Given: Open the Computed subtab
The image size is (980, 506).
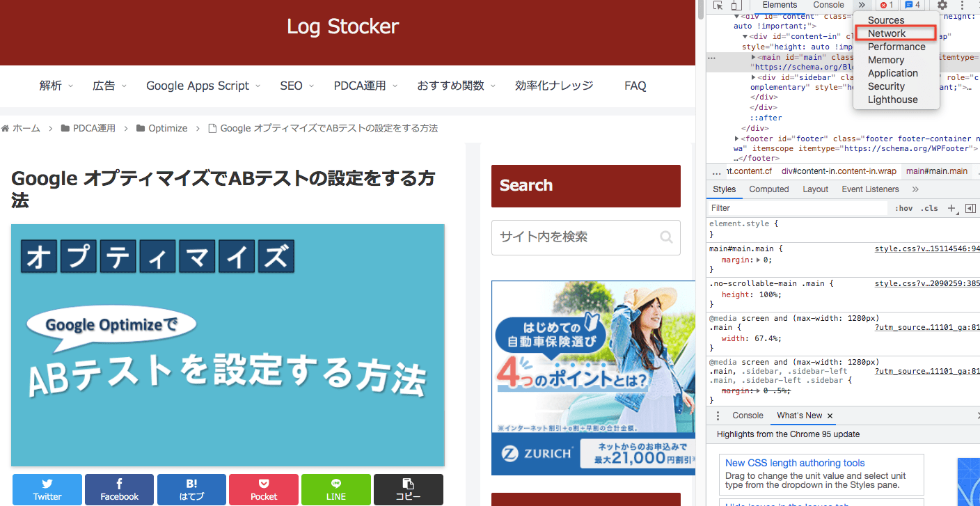Looking at the screenshot, I should 769,189.
